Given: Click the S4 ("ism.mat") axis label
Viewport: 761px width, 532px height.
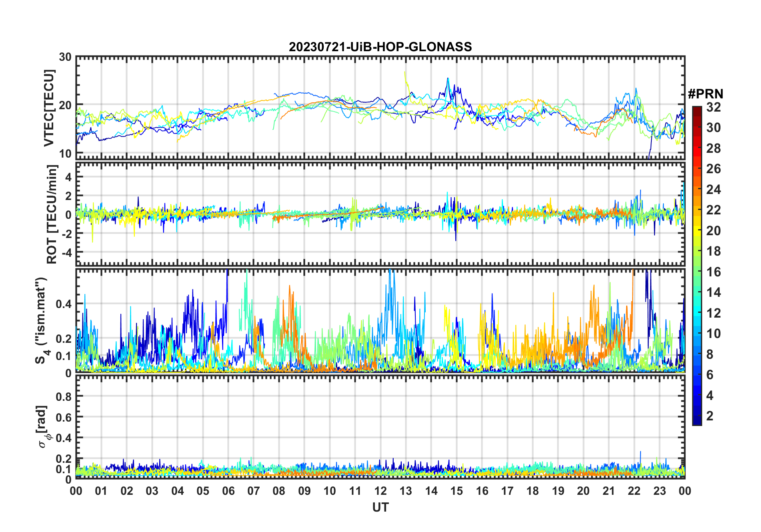Looking at the screenshot, I should 41,320.
